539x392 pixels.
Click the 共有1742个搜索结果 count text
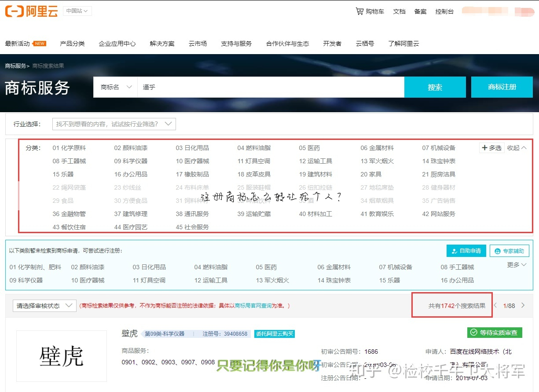(457, 305)
